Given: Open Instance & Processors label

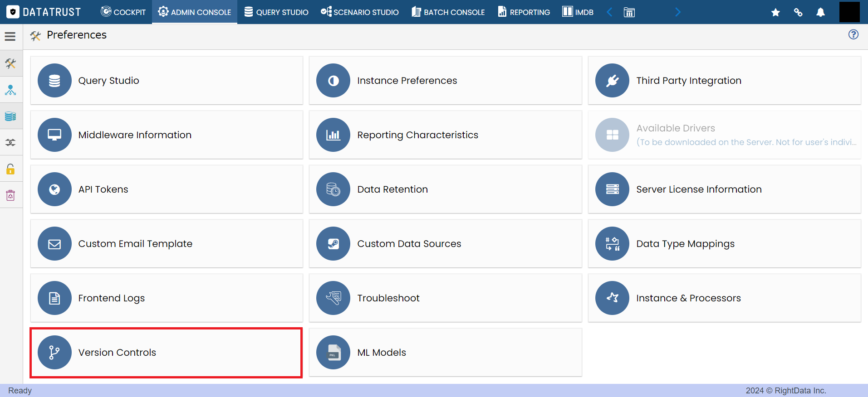Looking at the screenshot, I should coord(688,298).
